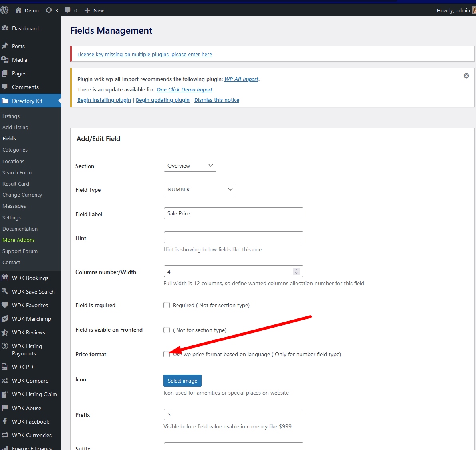This screenshot has height=450, width=476.
Task: Click the WDK Currencies icon
Action: (5, 435)
